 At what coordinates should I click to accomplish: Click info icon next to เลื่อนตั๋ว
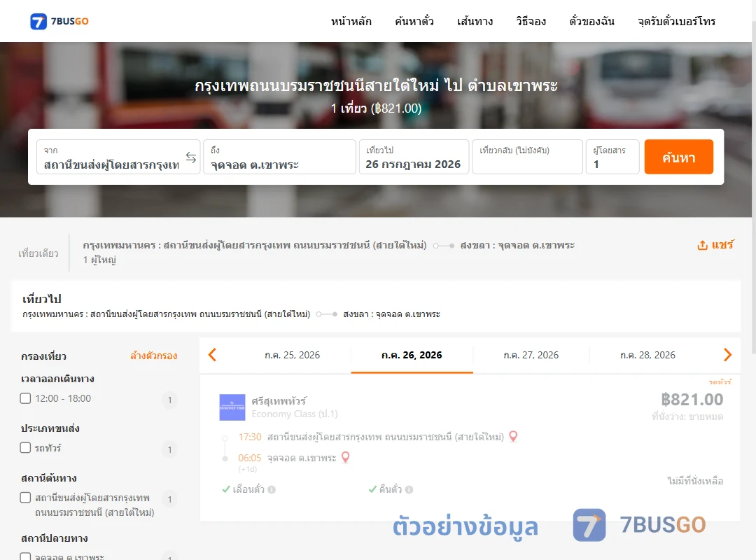pyautogui.click(x=272, y=489)
